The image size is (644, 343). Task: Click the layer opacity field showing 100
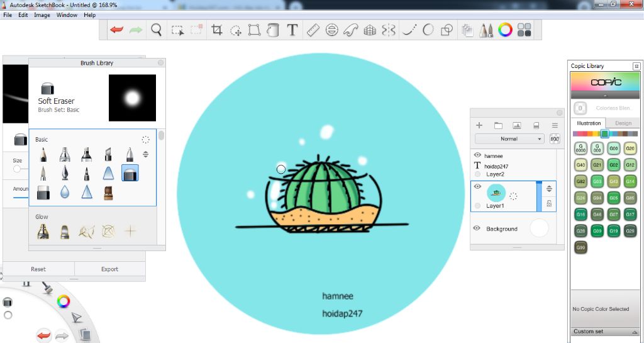(555, 139)
